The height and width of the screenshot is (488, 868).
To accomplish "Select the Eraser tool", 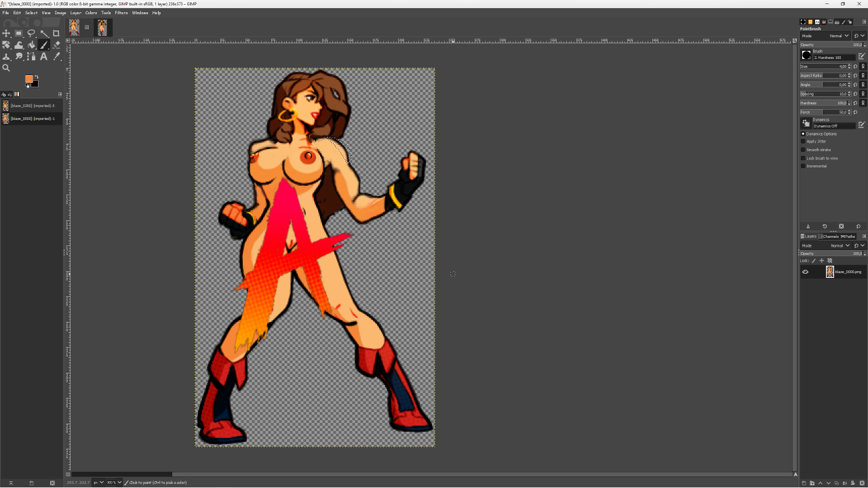I will [56, 45].
